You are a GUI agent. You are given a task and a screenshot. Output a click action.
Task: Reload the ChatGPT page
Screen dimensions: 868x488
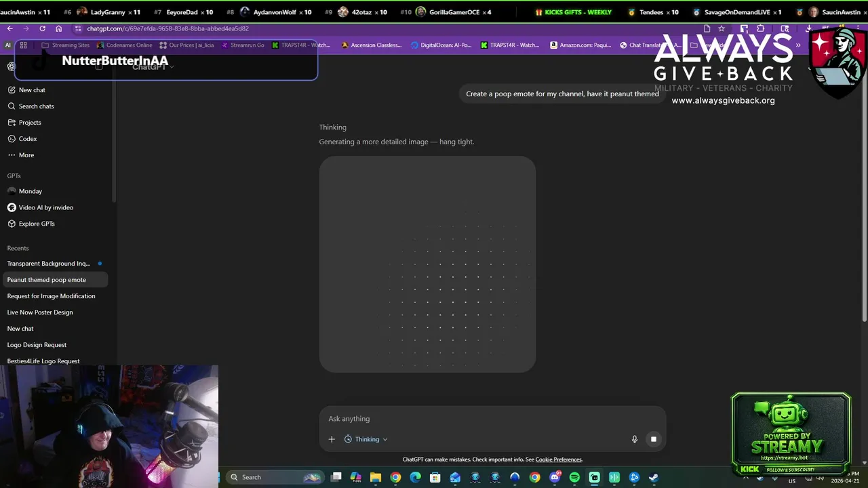pos(42,28)
